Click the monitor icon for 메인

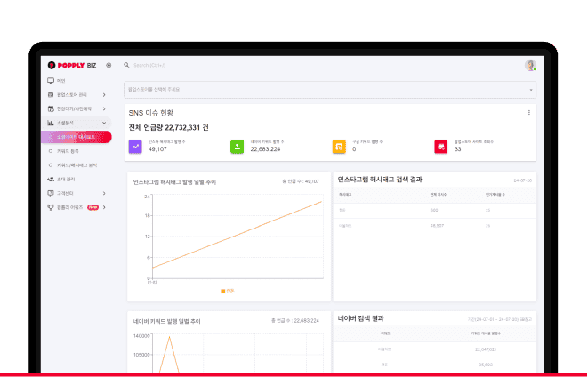coord(51,81)
